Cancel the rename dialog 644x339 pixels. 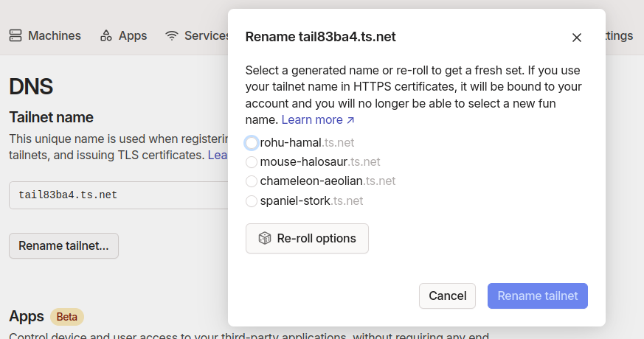coord(447,296)
